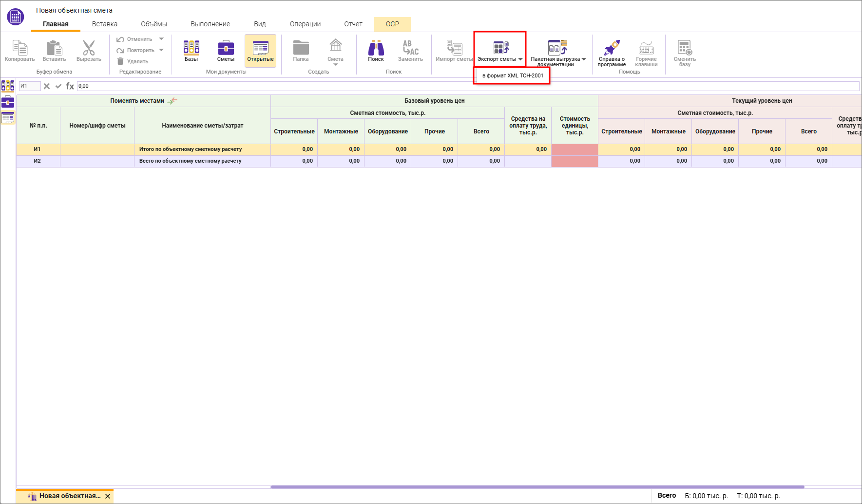
Task: Expand the Отменить history dropdown arrow
Action: click(161, 39)
